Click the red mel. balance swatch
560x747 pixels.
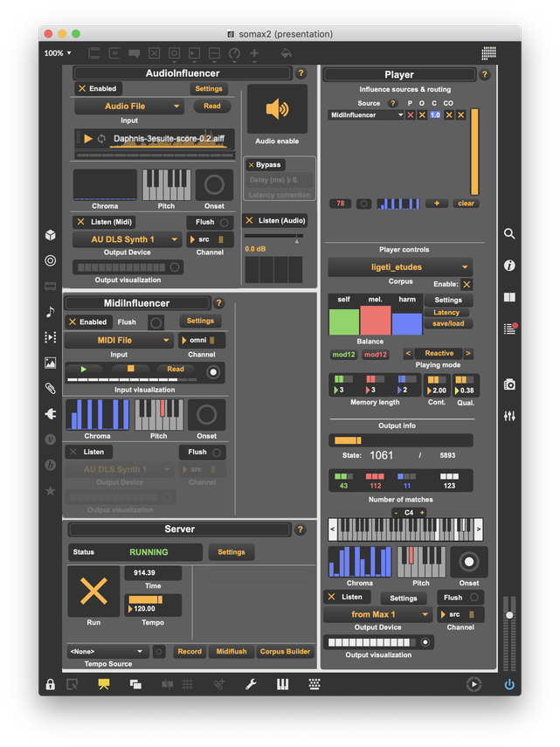point(376,321)
